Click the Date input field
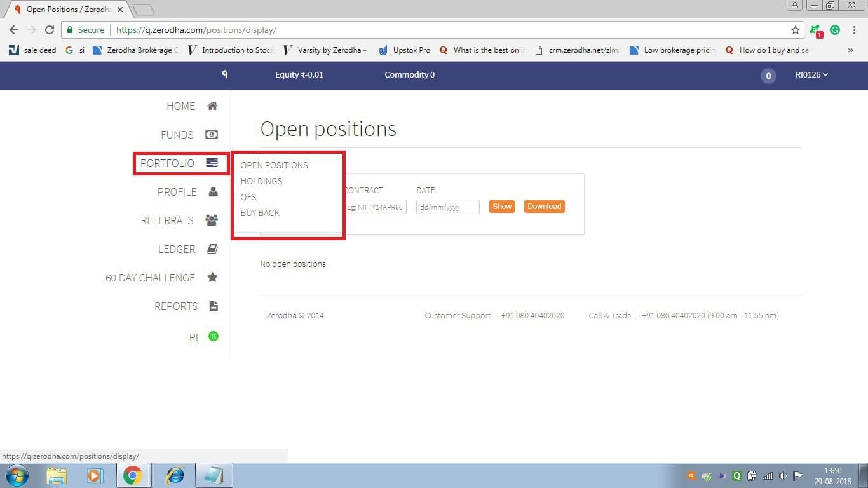This screenshot has width=868, height=488. [447, 207]
